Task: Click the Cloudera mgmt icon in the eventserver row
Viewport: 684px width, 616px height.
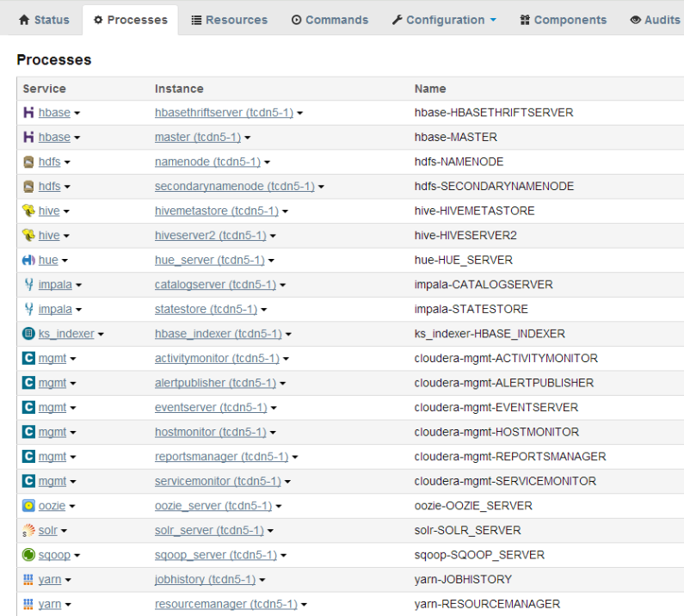Action: [28, 408]
